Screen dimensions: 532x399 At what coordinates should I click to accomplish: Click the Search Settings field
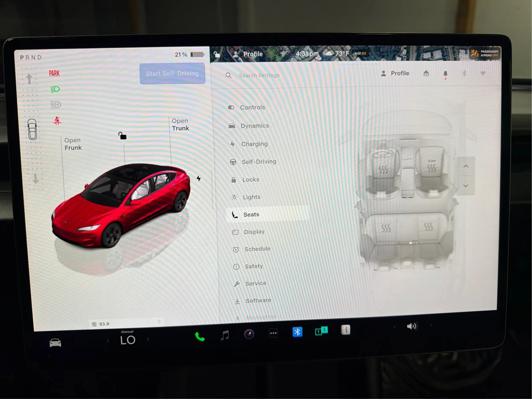click(x=259, y=75)
